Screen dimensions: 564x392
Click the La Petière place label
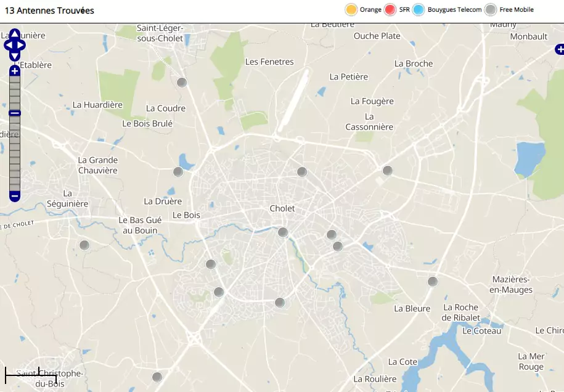349,76
